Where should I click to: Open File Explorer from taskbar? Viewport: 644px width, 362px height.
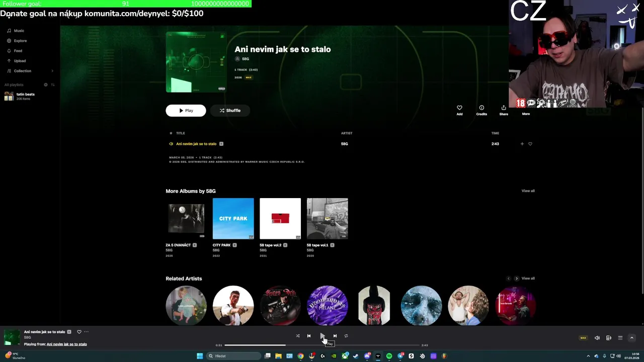(x=278, y=356)
